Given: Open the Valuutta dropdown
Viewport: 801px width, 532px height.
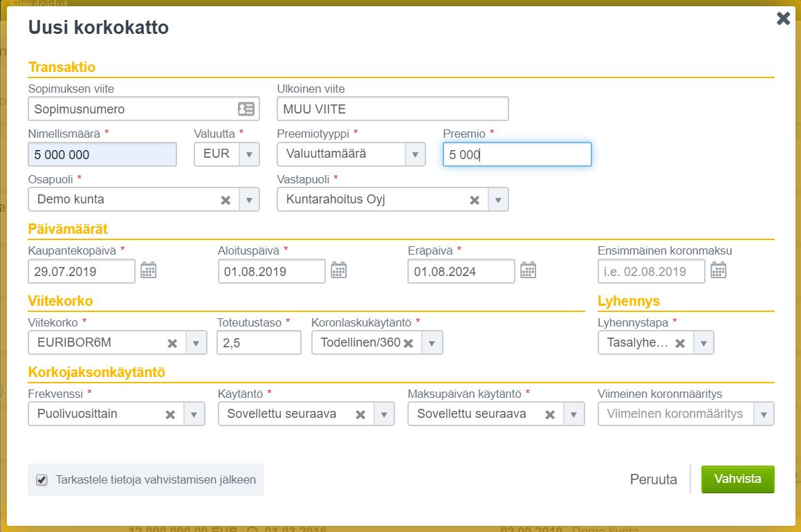Looking at the screenshot, I should 248,154.
